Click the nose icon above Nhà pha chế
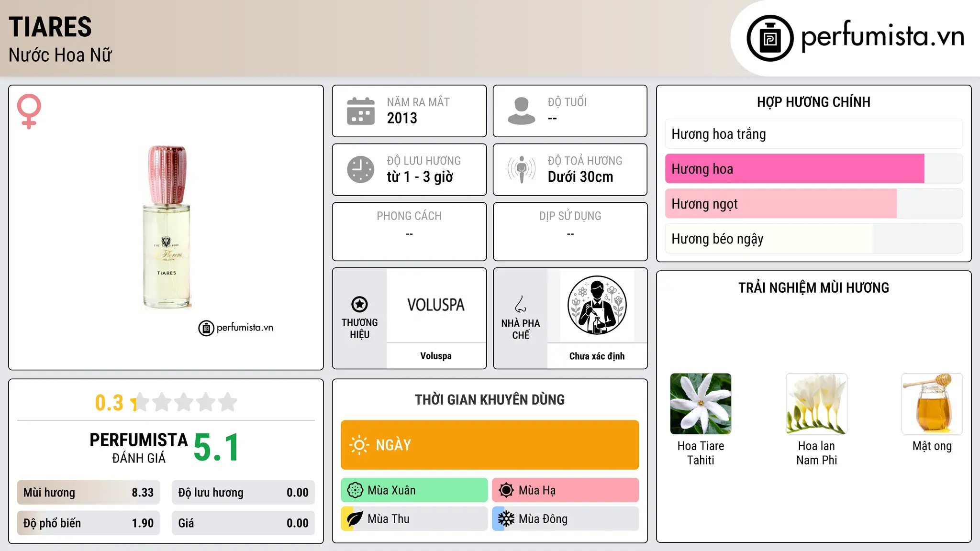 tap(521, 304)
